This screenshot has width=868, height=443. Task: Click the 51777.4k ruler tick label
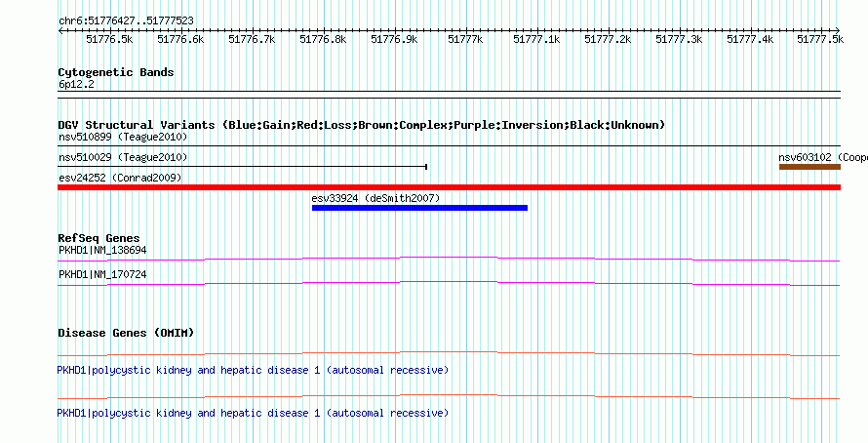pos(750,39)
